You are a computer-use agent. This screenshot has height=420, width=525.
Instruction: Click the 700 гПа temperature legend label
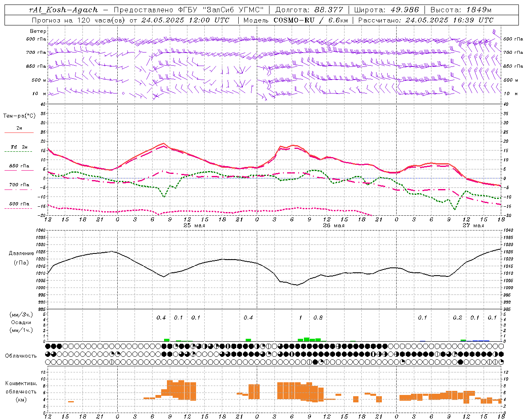tap(19, 185)
